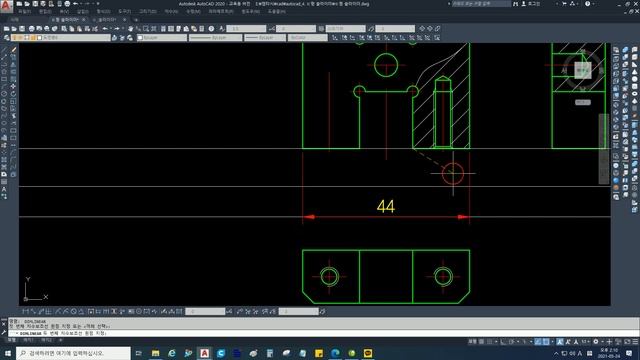This screenshot has width=640, height=360.
Task: Select the Line tool in Draw toolbar
Action: tap(4, 50)
